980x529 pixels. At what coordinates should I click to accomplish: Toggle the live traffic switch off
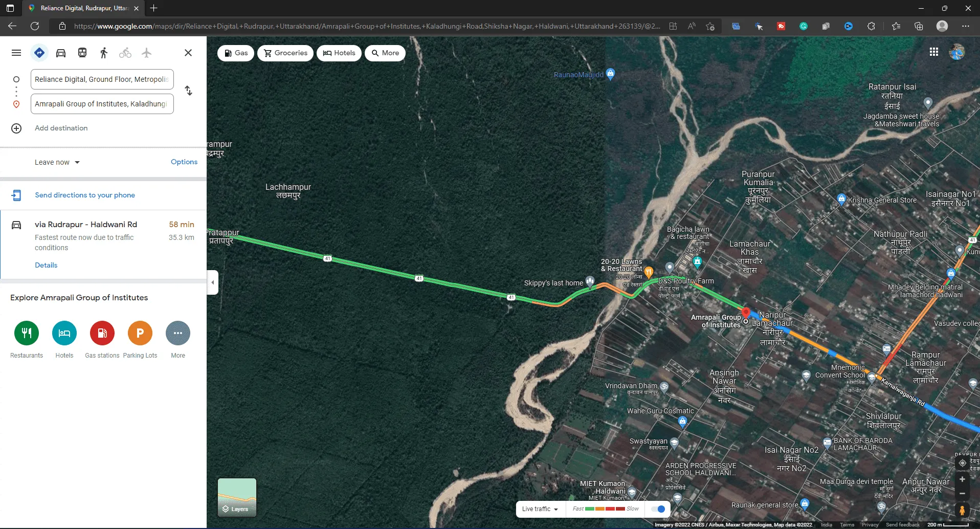click(x=658, y=509)
